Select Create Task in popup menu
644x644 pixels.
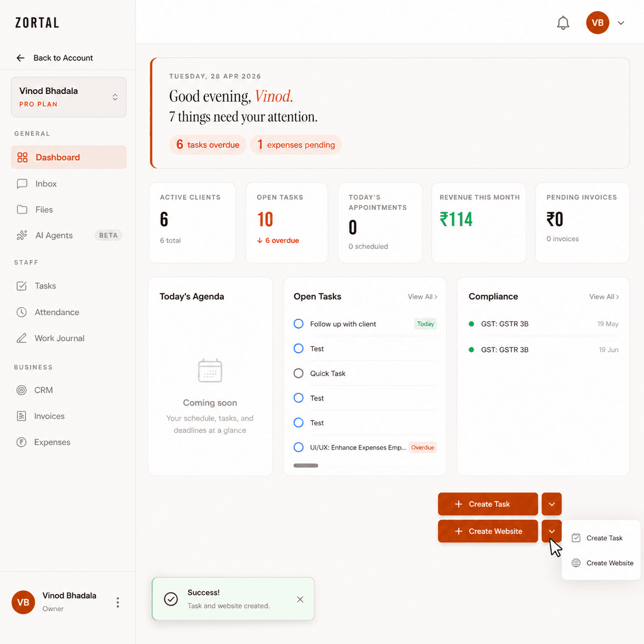(x=601, y=538)
